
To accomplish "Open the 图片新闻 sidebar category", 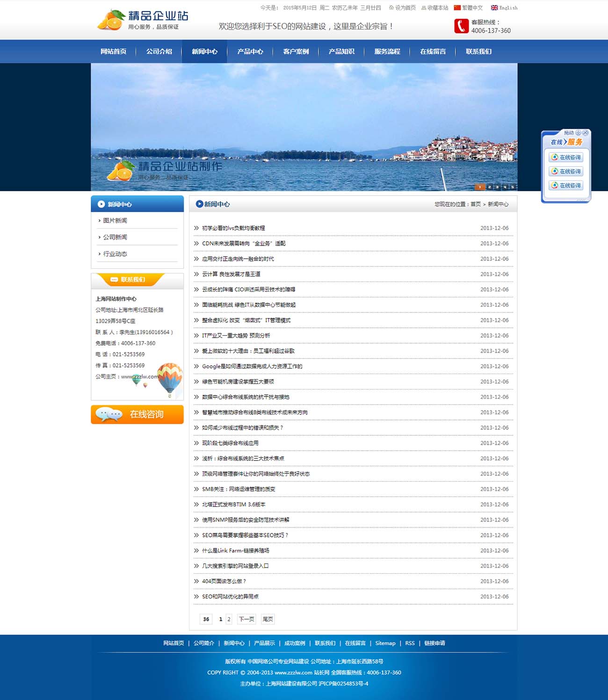I will click(115, 220).
